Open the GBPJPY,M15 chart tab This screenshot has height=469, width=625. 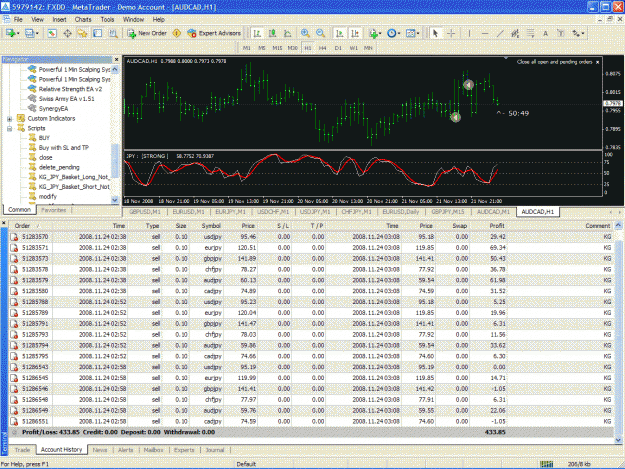click(448, 212)
